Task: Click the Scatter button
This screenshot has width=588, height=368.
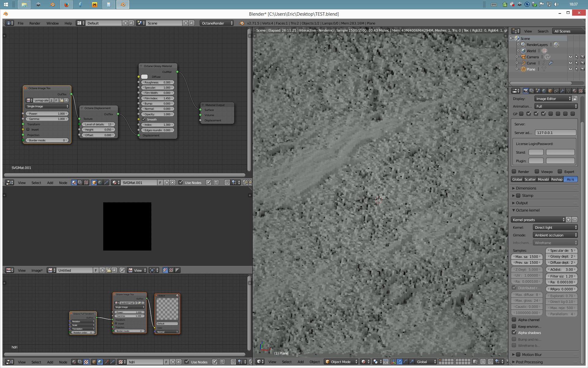Action: pyautogui.click(x=530, y=179)
